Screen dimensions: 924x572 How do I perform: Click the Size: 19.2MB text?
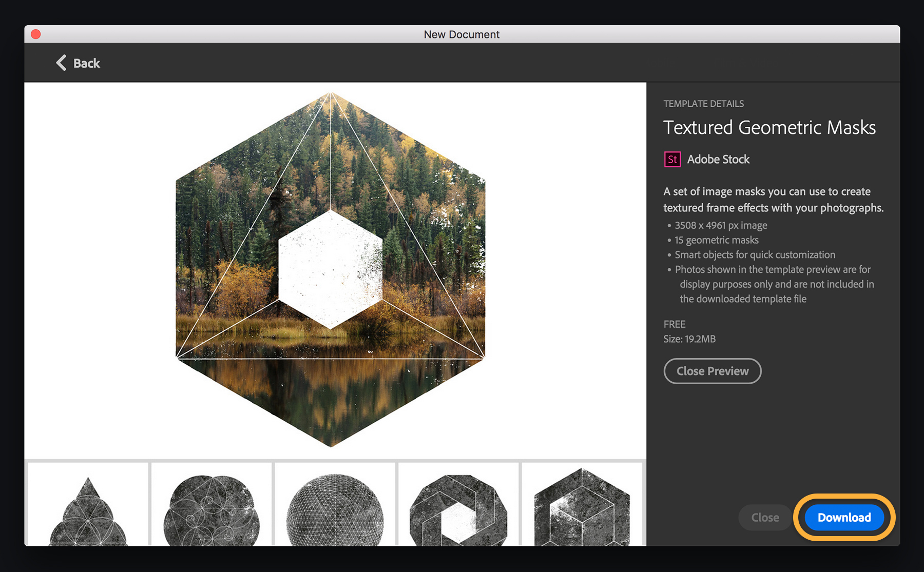point(689,339)
